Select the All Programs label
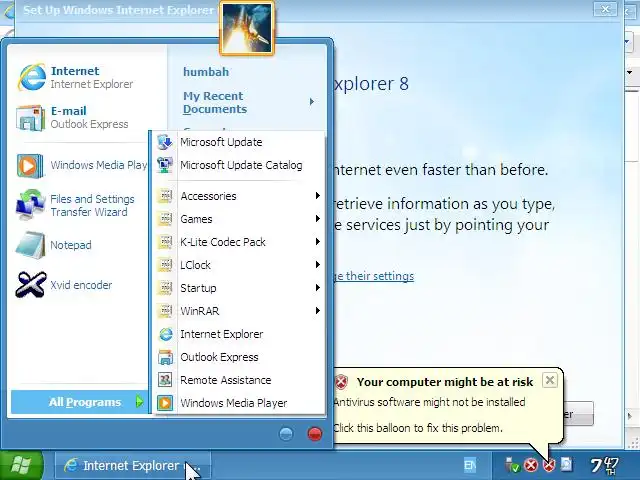 coord(85,402)
